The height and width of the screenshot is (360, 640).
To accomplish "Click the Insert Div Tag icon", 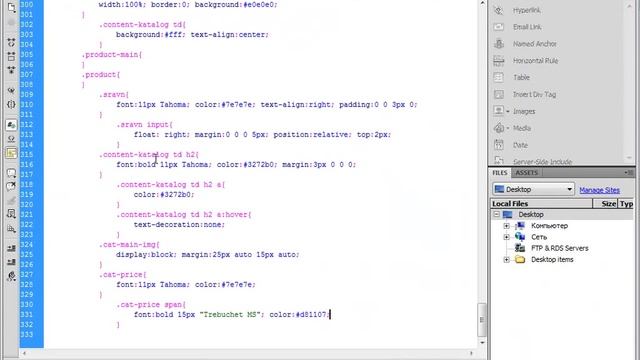I will point(499,94).
